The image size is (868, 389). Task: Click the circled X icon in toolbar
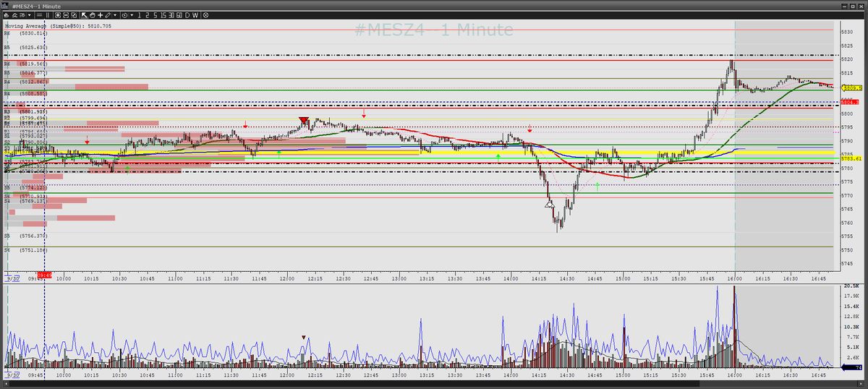pyautogui.click(x=205, y=15)
